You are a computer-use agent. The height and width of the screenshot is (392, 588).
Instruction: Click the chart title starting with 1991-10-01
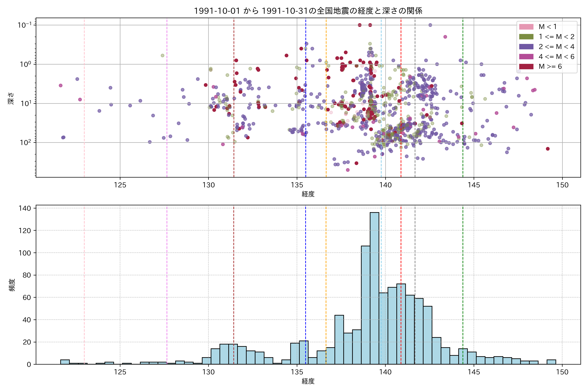pyautogui.click(x=308, y=11)
